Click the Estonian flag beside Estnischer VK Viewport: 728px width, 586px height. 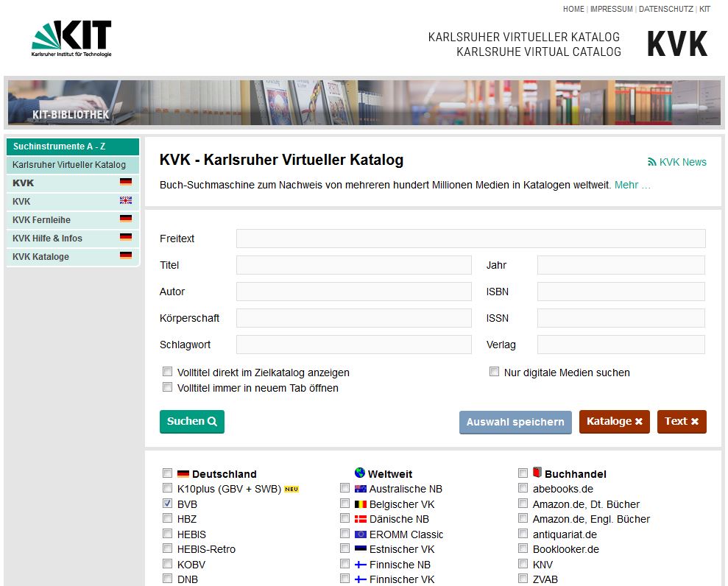tap(360, 549)
